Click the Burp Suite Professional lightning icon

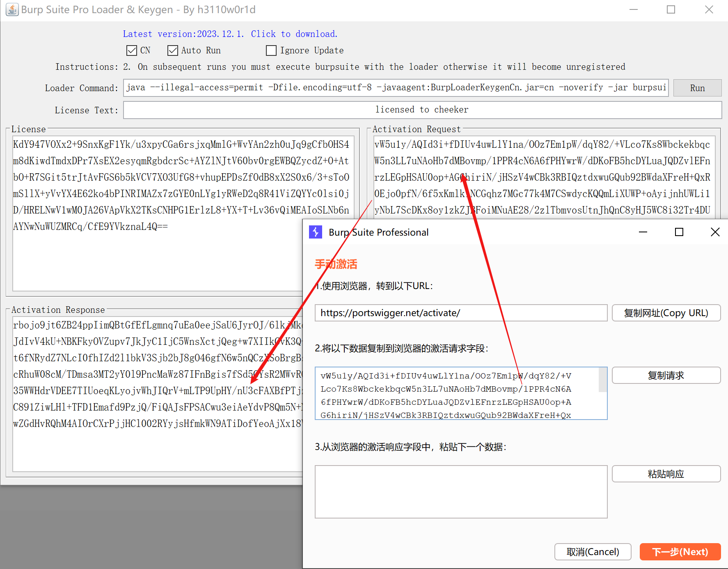click(x=316, y=232)
